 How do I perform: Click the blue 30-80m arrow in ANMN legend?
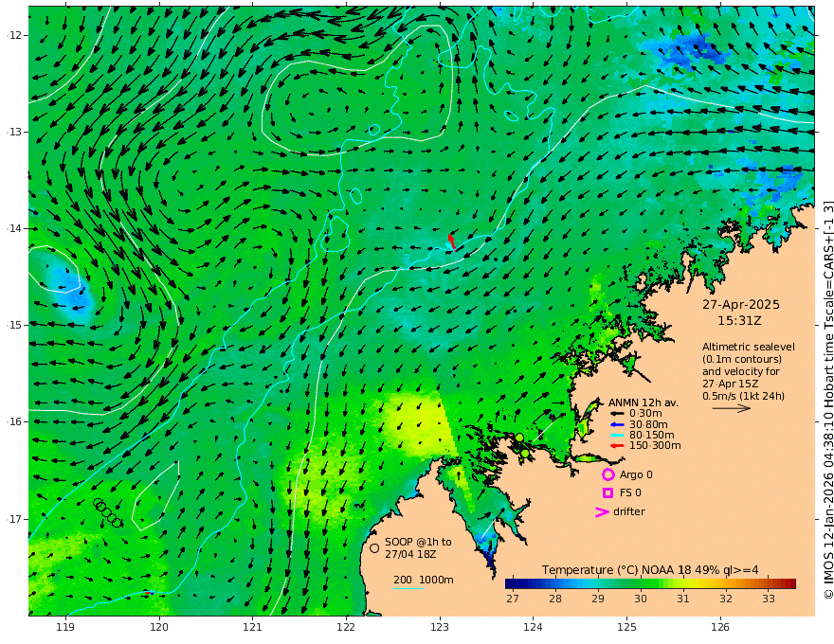(x=616, y=424)
